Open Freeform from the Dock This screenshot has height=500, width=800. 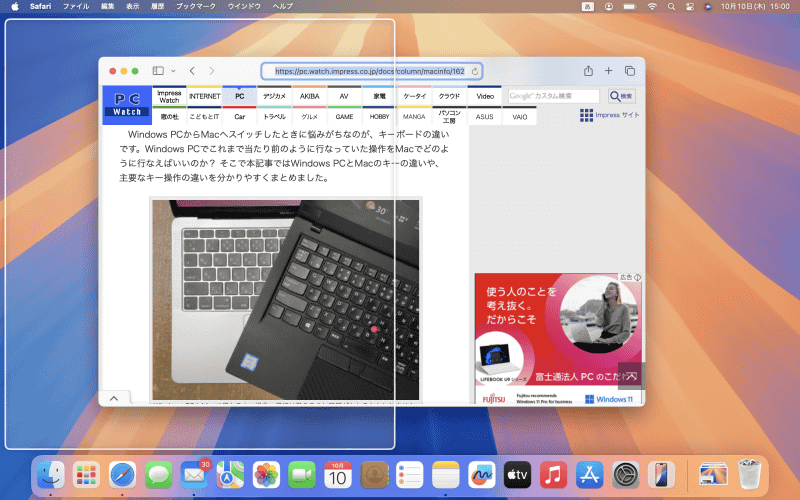tap(482, 476)
